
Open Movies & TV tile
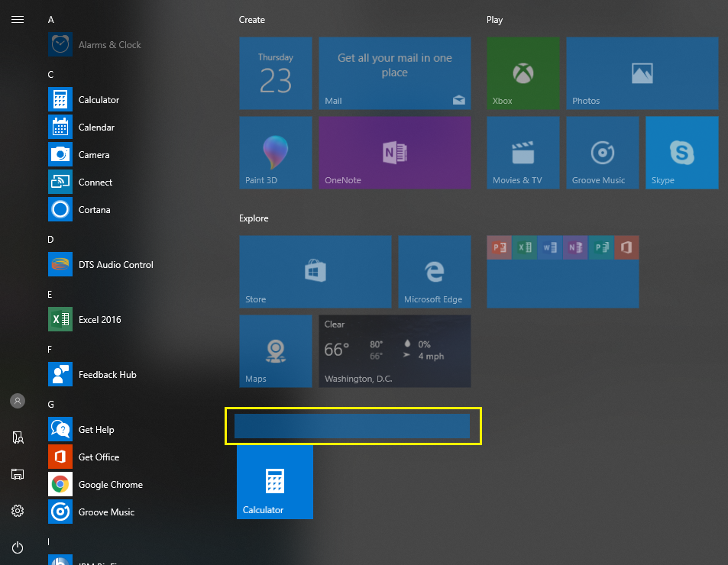(x=523, y=153)
